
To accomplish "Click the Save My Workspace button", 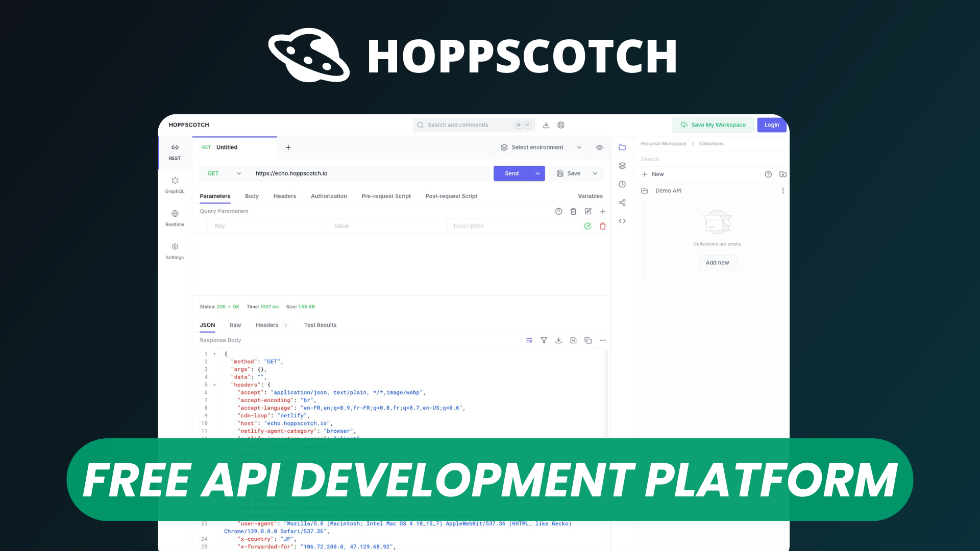I will pyautogui.click(x=713, y=124).
